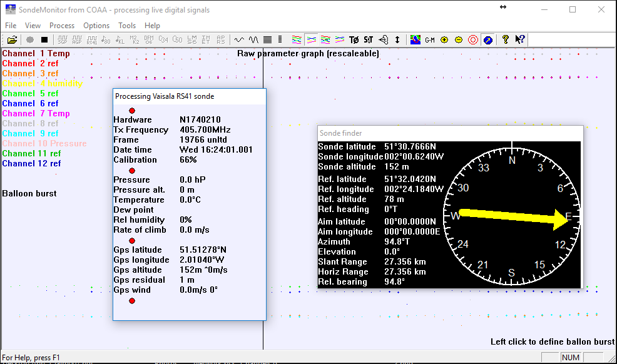617x364 pixels.
Task: Toggle the blue compass sonde finder icon
Action: click(x=487, y=39)
